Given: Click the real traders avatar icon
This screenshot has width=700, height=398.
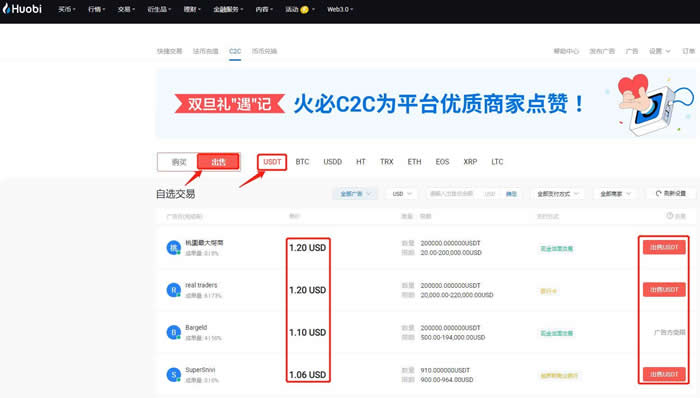Looking at the screenshot, I should pyautogui.click(x=173, y=290).
